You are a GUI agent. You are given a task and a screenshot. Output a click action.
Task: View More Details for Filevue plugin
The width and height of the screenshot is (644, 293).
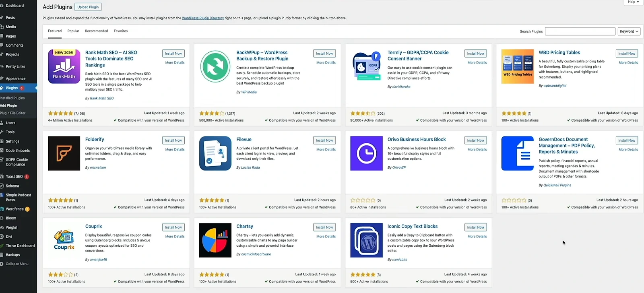[326, 150]
